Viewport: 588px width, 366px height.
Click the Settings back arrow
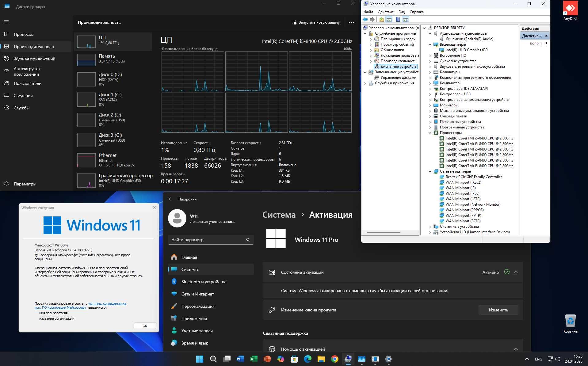[x=170, y=199]
